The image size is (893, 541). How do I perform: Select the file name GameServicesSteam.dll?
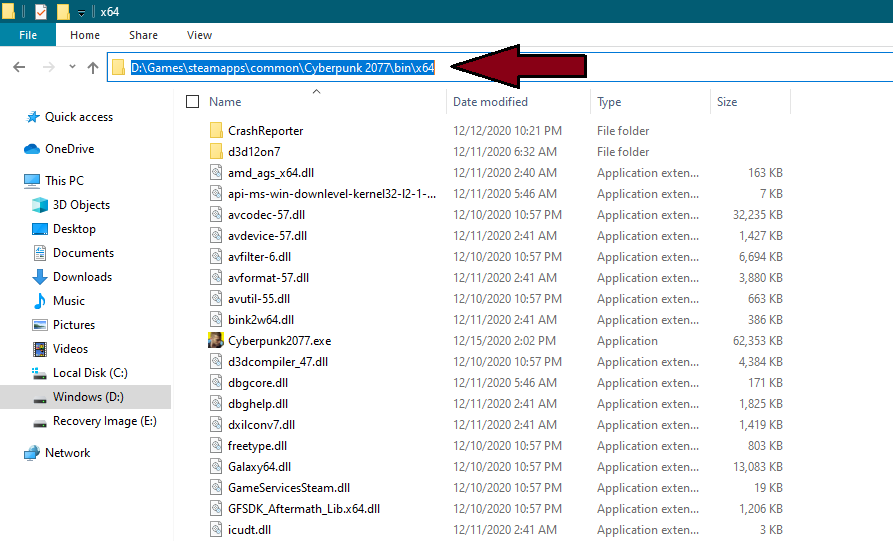pos(289,487)
